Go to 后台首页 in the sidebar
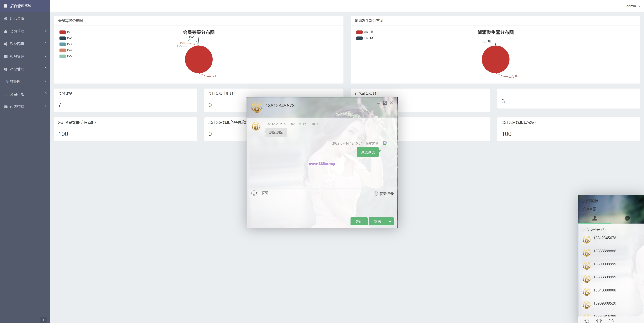 coord(25,18)
